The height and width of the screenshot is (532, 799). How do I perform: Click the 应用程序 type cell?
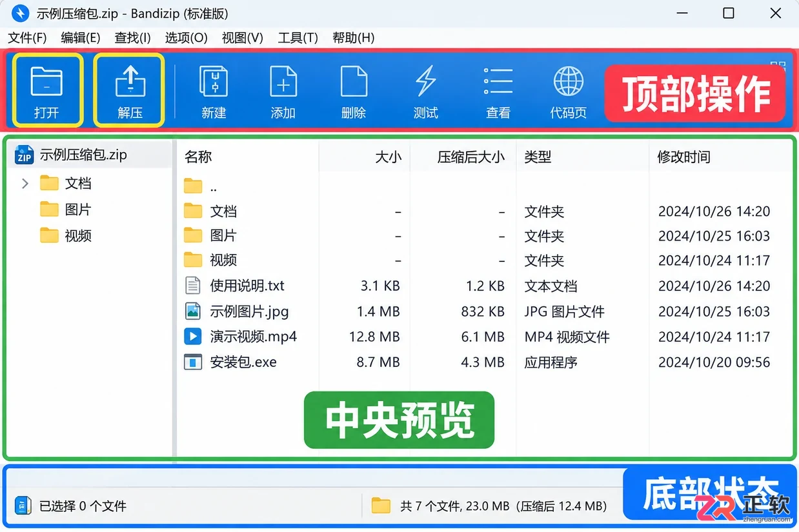point(551,362)
